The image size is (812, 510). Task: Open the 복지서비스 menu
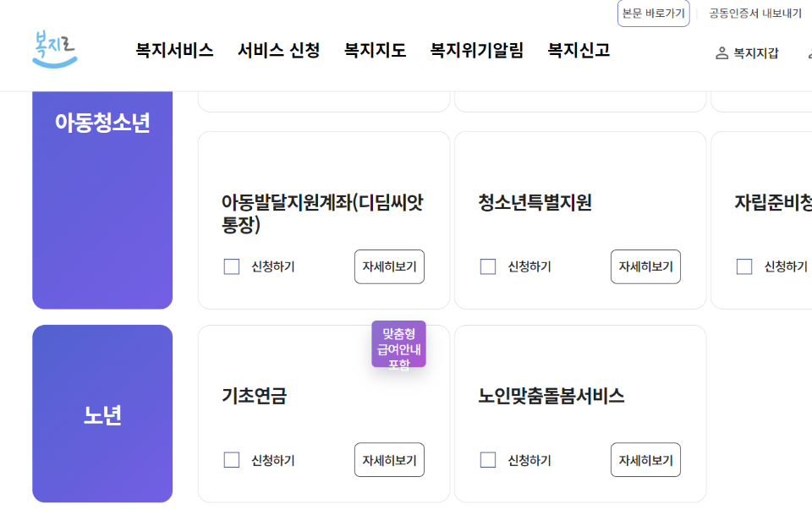[173, 51]
